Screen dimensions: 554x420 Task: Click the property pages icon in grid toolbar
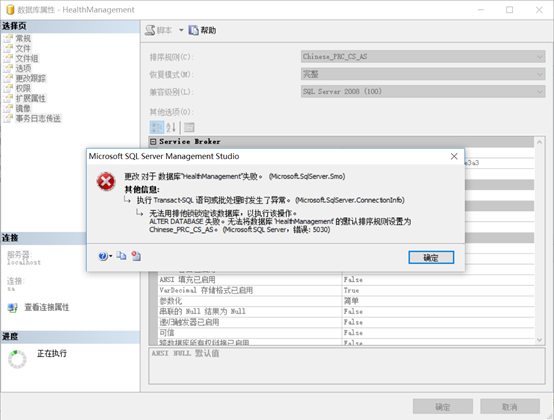[x=189, y=127]
